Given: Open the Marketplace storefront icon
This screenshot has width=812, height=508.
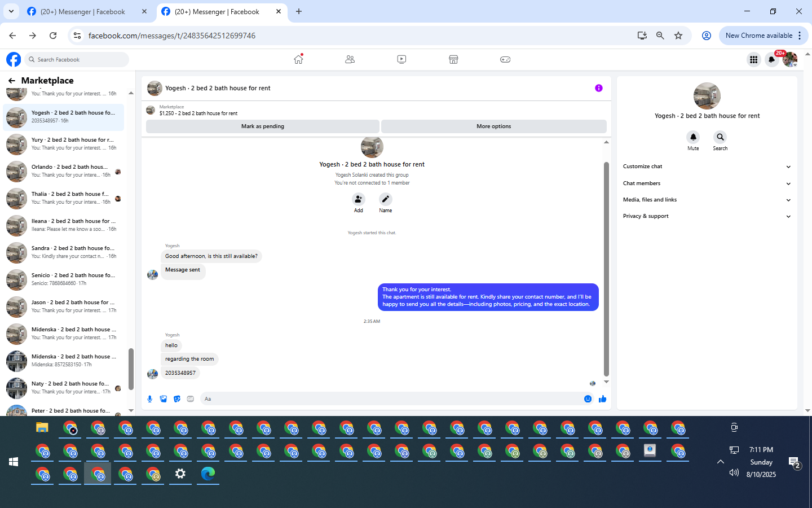Looking at the screenshot, I should coord(453,59).
